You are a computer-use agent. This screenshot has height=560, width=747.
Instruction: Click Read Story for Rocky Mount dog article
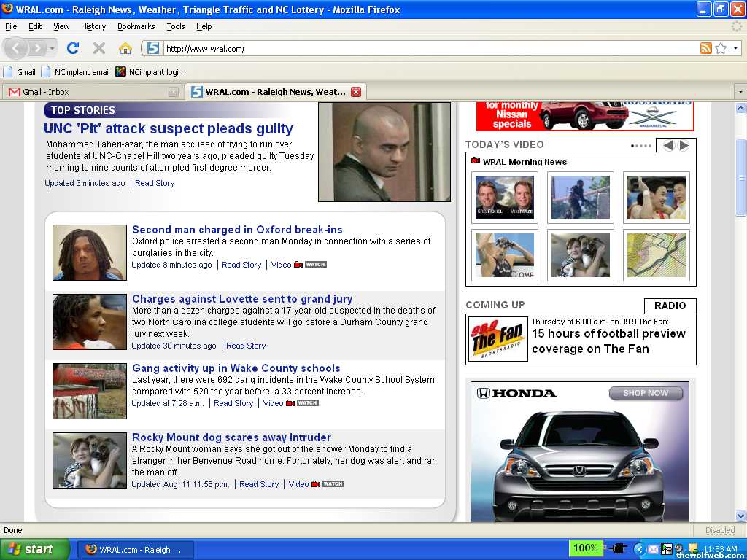(x=259, y=484)
